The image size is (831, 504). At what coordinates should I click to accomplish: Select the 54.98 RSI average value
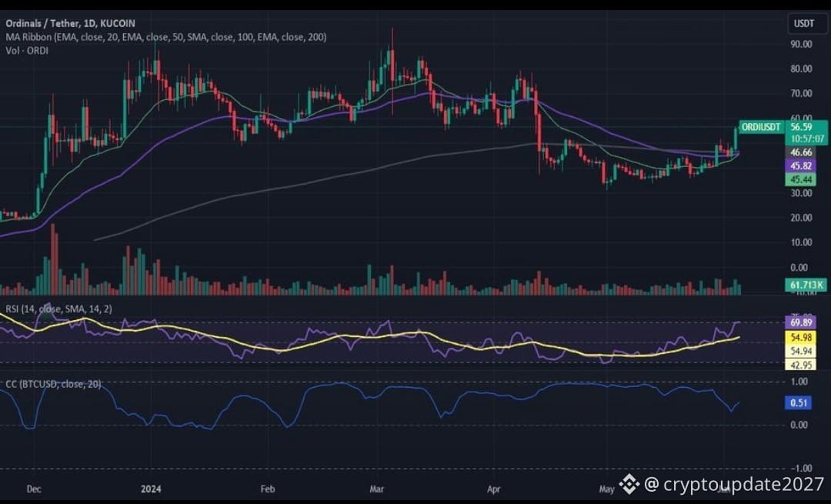(x=801, y=338)
